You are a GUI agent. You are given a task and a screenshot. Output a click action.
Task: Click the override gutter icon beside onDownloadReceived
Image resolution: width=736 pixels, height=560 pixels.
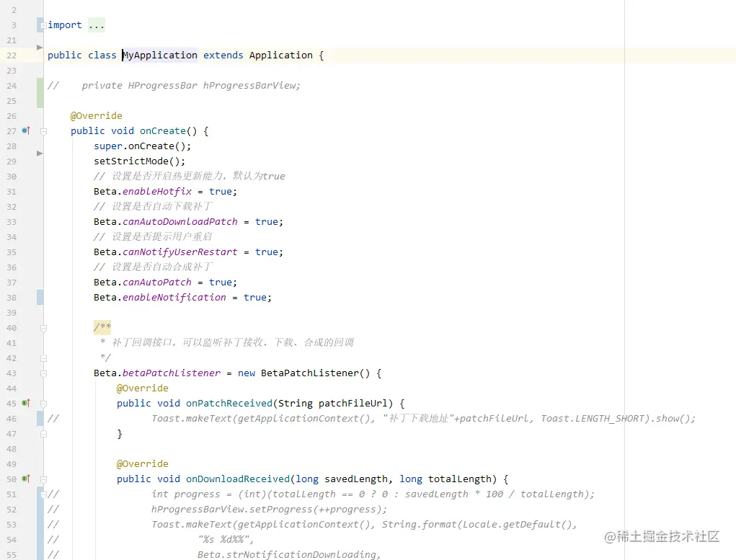[x=26, y=479]
